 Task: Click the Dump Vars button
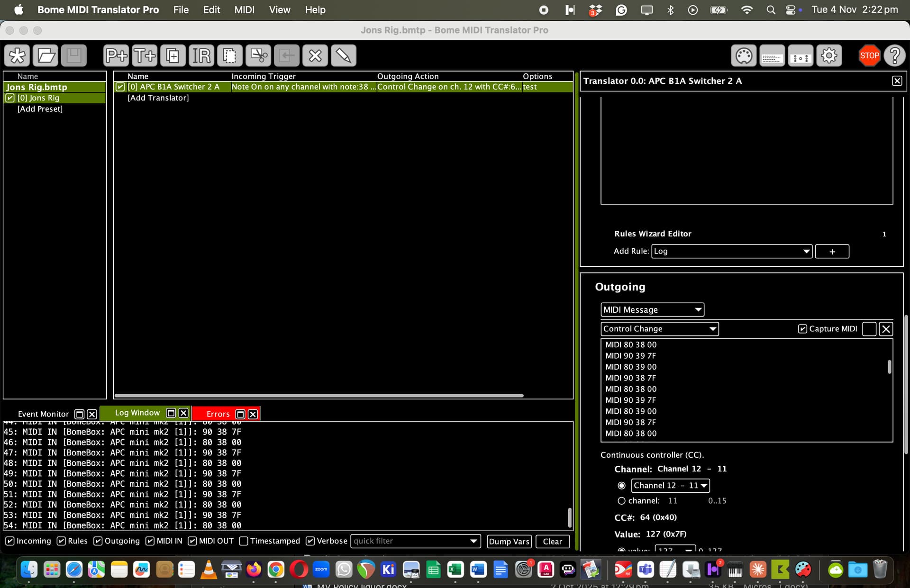pyautogui.click(x=509, y=542)
